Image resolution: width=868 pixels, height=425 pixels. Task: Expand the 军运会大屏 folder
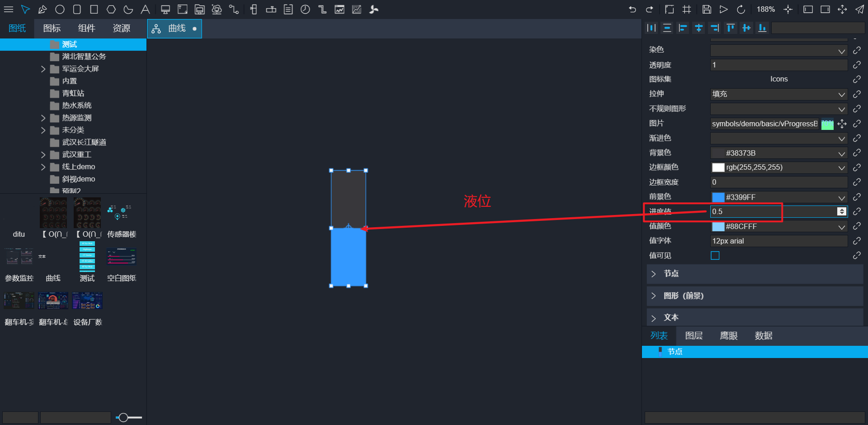pos(43,69)
